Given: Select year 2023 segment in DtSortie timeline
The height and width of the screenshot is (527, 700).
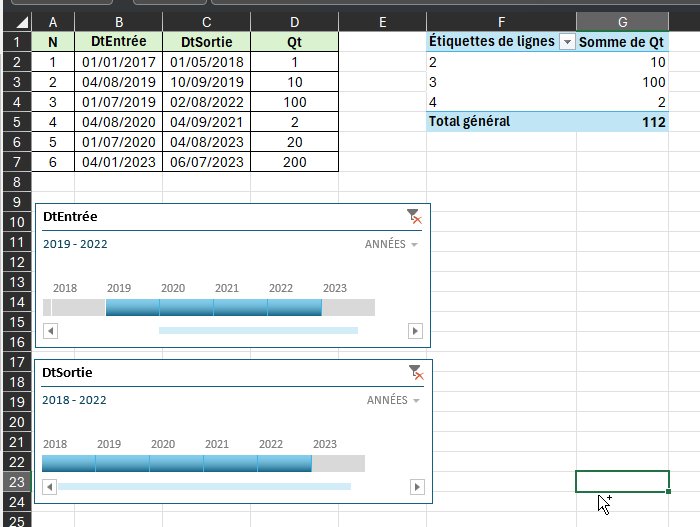Looking at the screenshot, I should tap(338, 464).
